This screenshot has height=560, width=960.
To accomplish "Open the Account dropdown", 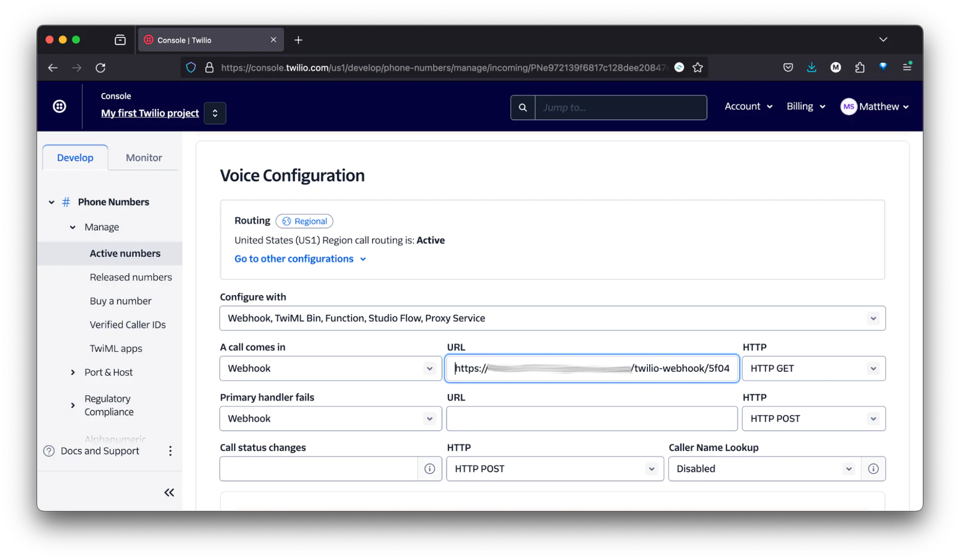I will pyautogui.click(x=748, y=106).
